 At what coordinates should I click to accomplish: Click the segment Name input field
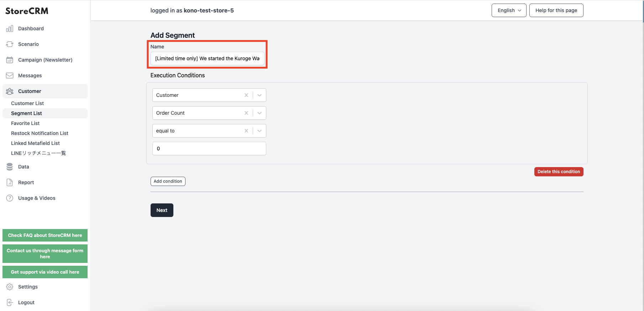[208, 58]
